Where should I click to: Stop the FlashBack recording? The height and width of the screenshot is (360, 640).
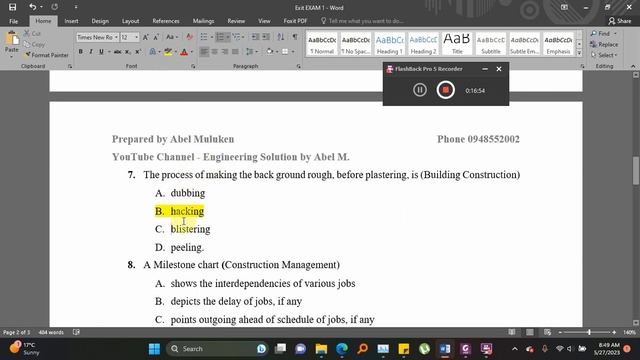coord(446,90)
